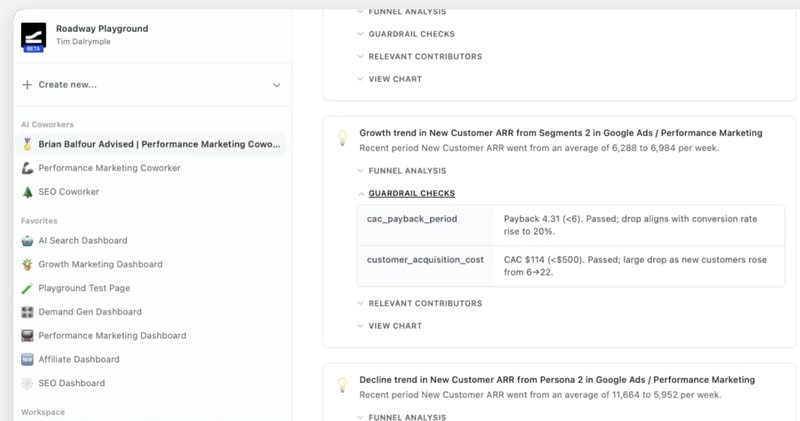Click the lightbulb icon beside Growth trend insight
Image resolution: width=800 pixels, height=421 pixels.
click(x=342, y=139)
